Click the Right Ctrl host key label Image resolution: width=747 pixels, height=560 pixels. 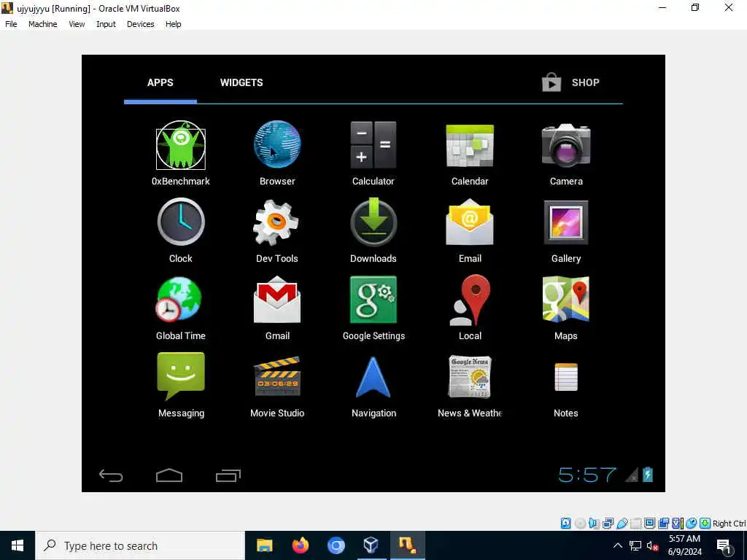click(x=729, y=524)
